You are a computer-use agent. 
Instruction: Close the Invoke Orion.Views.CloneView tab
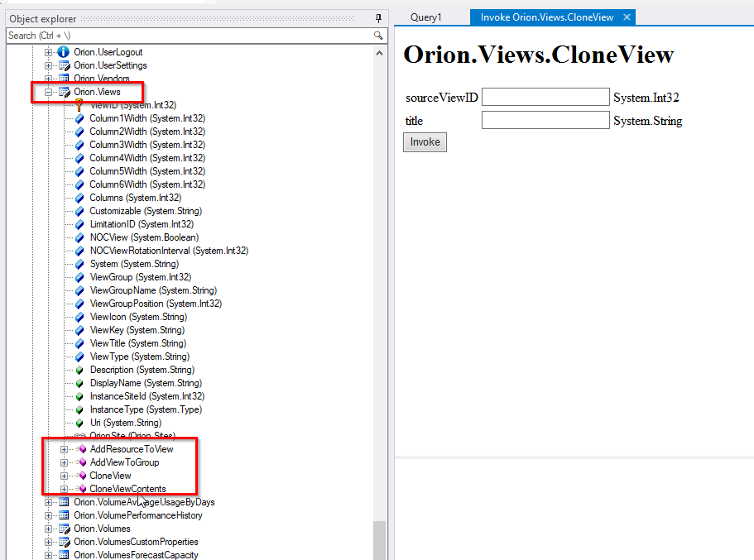click(x=627, y=17)
